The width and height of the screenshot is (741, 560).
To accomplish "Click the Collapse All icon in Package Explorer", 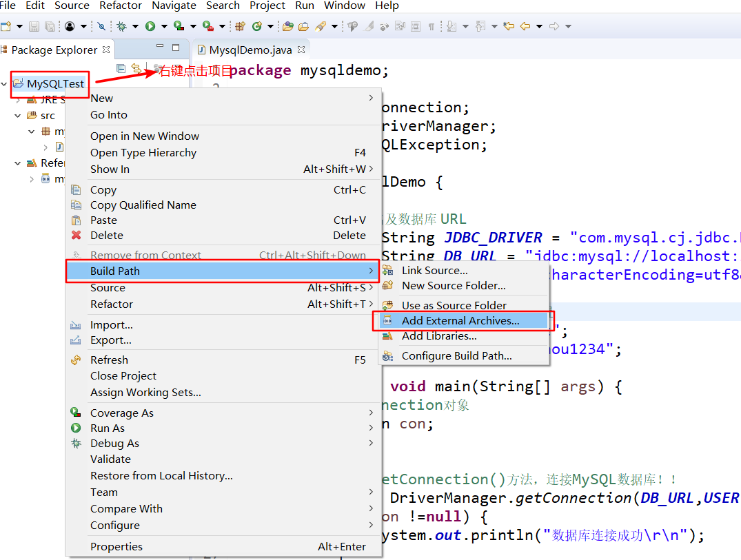I will (x=121, y=68).
